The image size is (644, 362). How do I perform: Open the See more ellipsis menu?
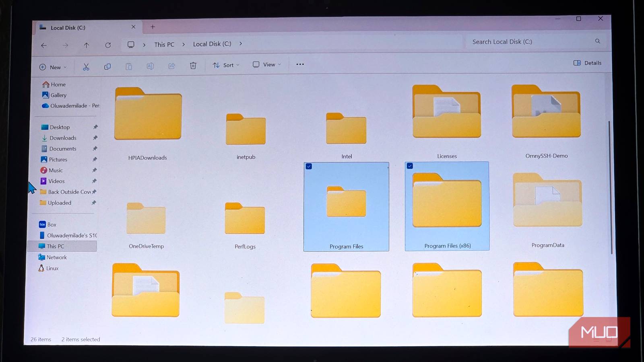[x=300, y=64]
